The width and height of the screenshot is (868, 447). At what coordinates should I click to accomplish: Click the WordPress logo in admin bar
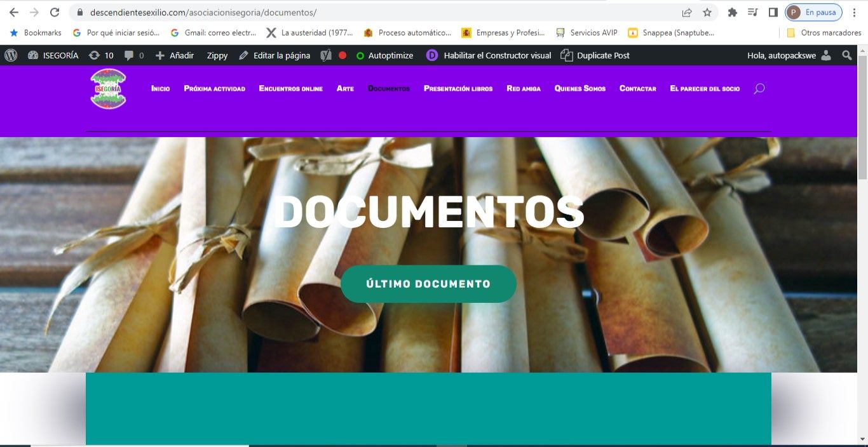click(x=11, y=55)
